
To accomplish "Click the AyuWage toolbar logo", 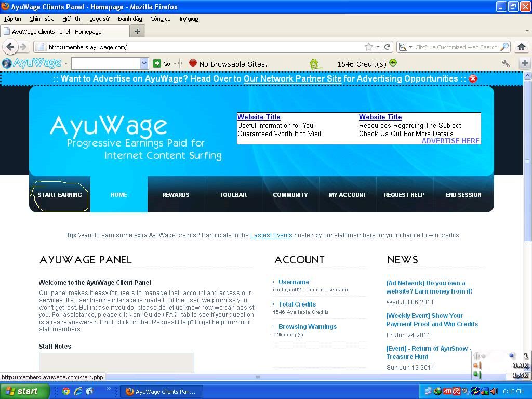I will pyautogui.click(x=32, y=63).
